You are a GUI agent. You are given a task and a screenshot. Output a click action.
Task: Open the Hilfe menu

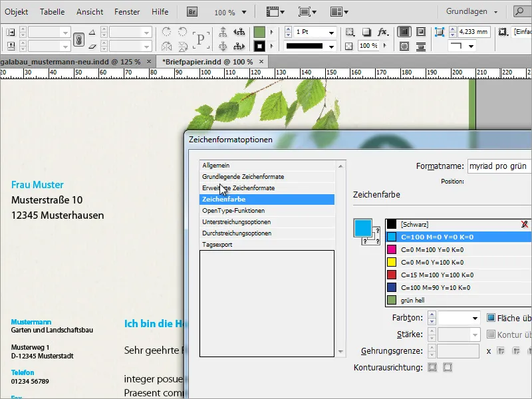click(x=160, y=12)
